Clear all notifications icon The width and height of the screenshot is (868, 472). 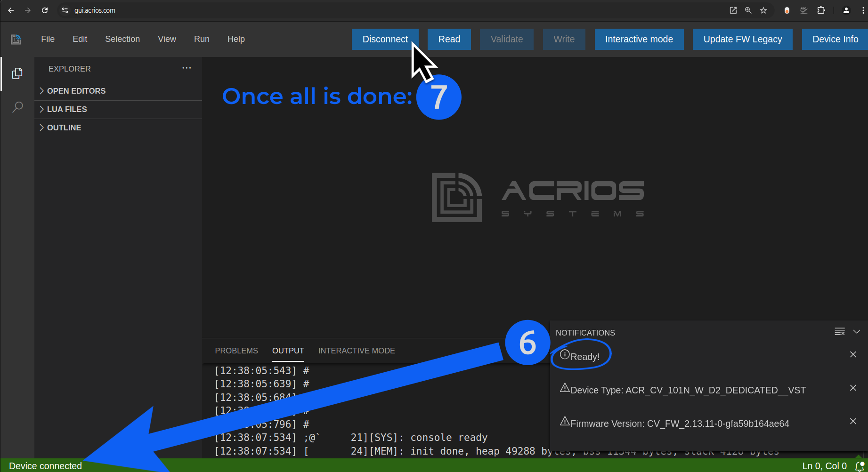pyautogui.click(x=839, y=332)
